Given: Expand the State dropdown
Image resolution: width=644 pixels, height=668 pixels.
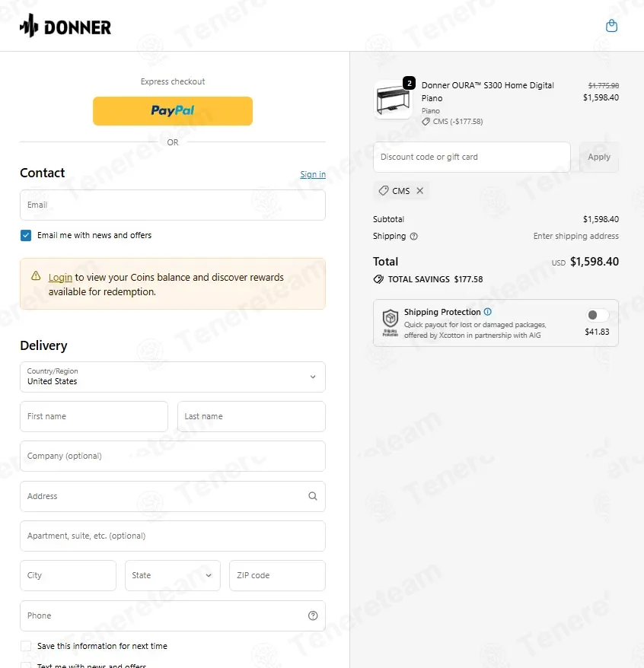Looking at the screenshot, I should (173, 575).
